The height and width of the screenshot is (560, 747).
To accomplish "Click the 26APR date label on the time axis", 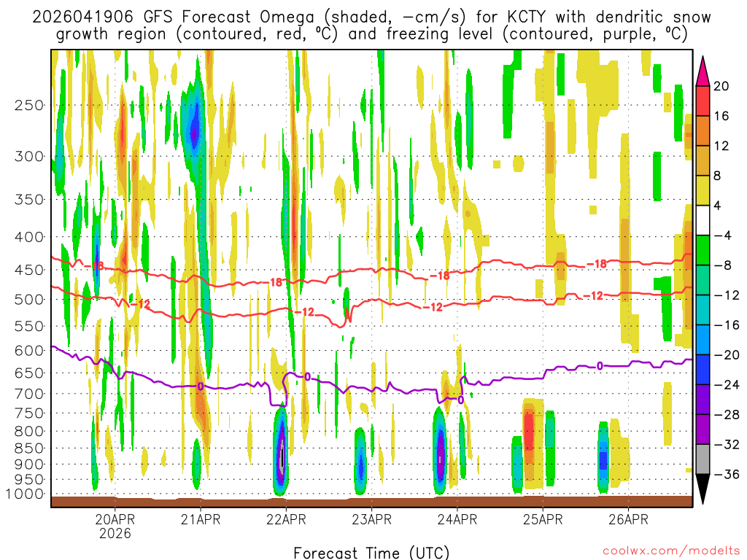I will 628,520.
